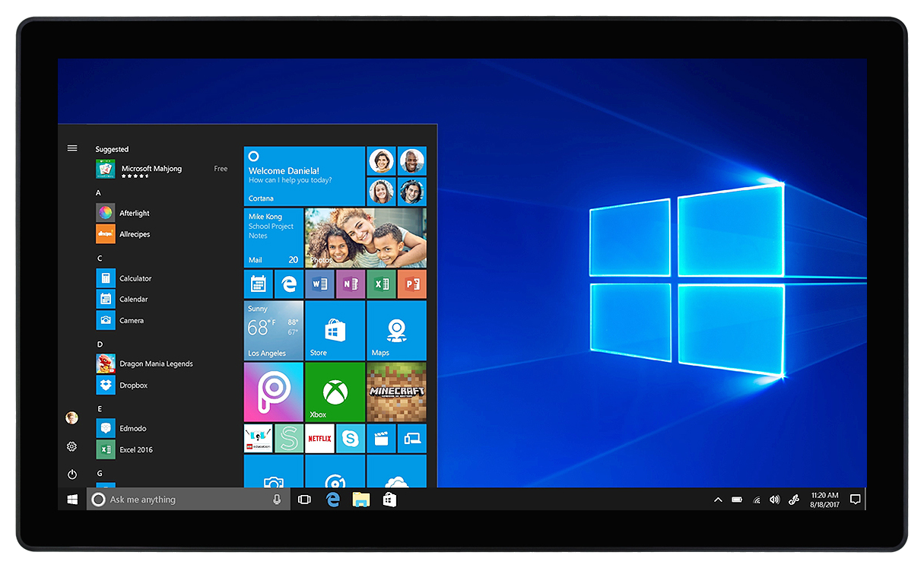Viewport: 924px width, 568px height.
Task: Open the Maps tile
Action: (x=397, y=330)
